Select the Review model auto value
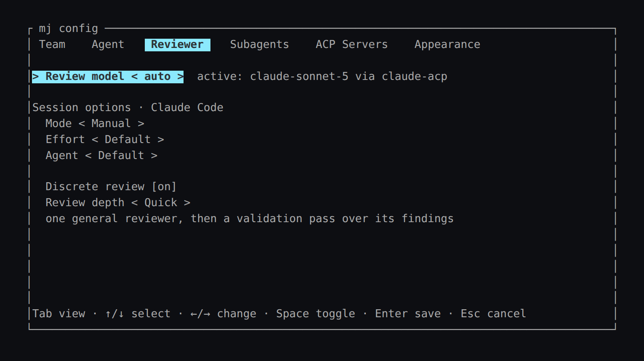This screenshot has height=361, width=644. [157, 77]
